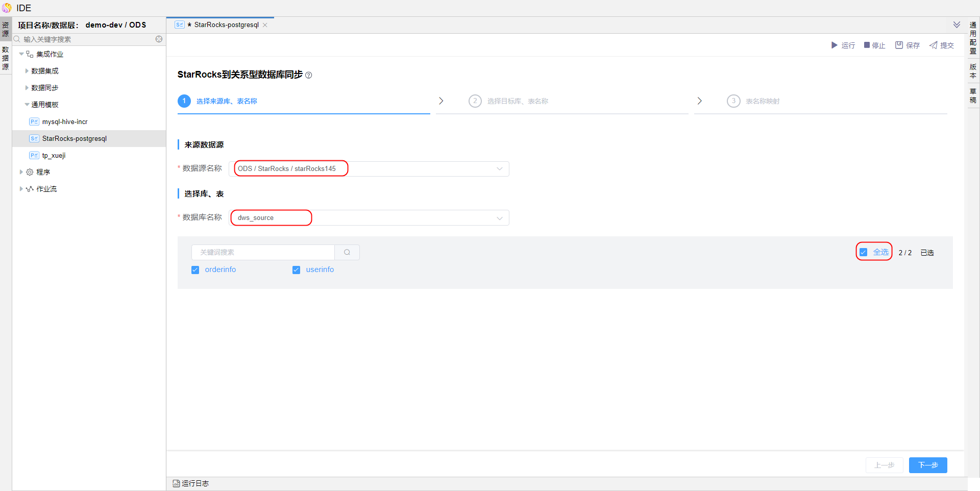The height and width of the screenshot is (491, 980).
Task: Switch to the 数据源 left side tab
Action: click(6, 58)
